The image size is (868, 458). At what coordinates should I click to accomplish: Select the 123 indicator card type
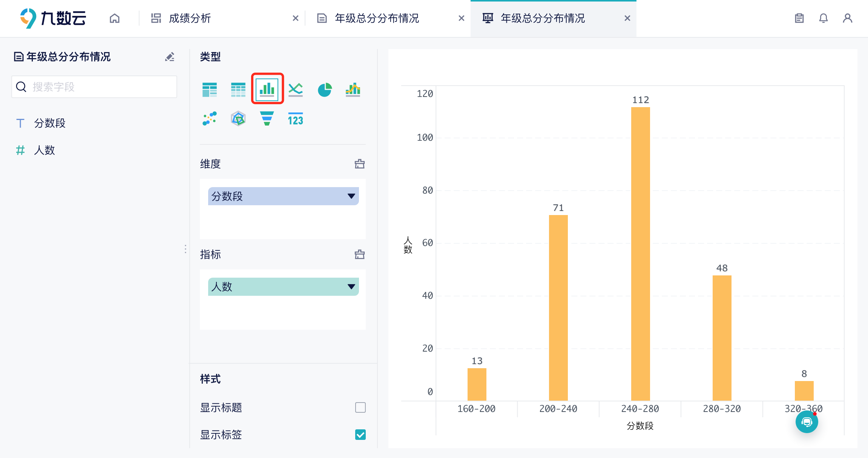coord(296,118)
